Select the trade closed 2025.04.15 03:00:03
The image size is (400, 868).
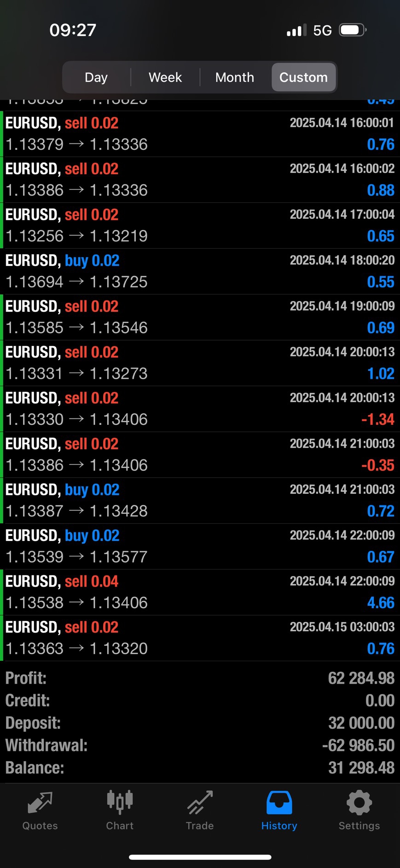(x=200, y=638)
